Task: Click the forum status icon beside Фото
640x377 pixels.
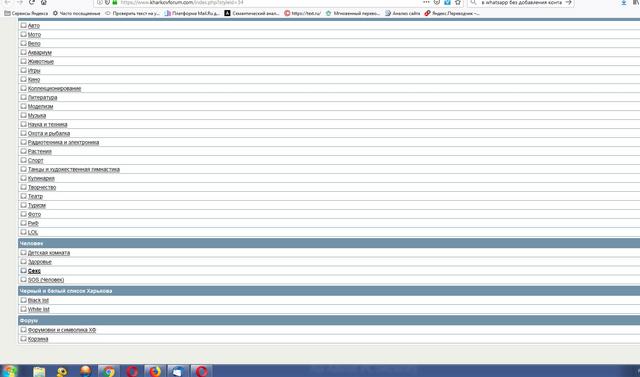Action: [x=24, y=214]
